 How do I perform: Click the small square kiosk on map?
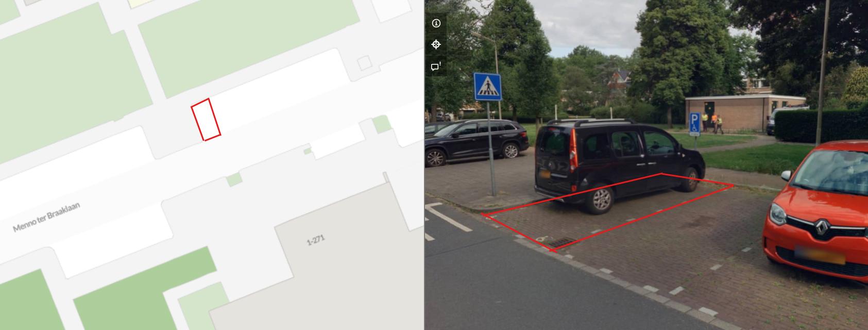[x=364, y=63]
